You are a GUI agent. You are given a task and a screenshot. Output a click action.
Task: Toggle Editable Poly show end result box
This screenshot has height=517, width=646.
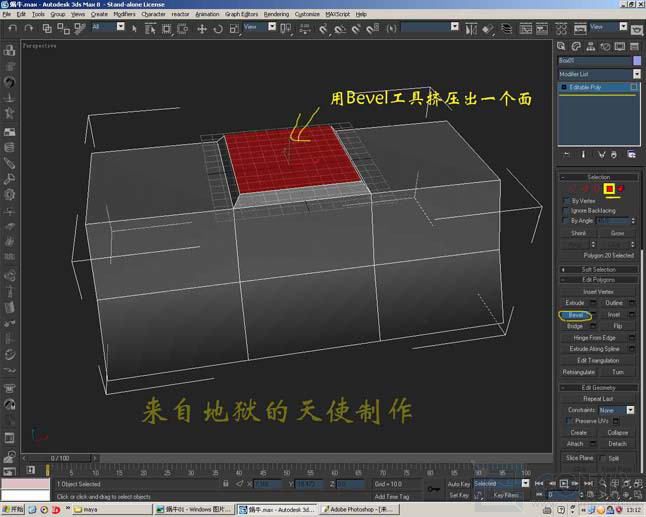pos(634,87)
